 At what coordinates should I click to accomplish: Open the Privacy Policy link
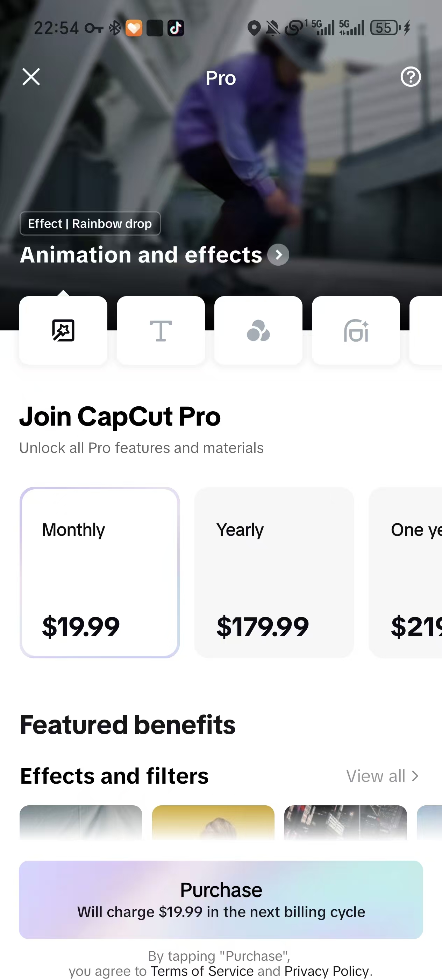pyautogui.click(x=327, y=971)
